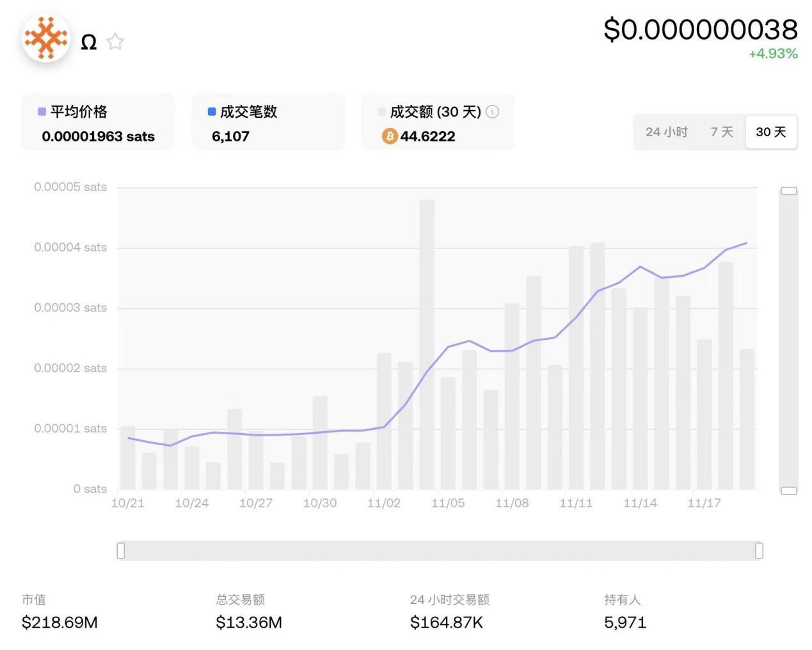Switch to the 7 天 time range
This screenshot has height=650, width=812.
(x=721, y=132)
